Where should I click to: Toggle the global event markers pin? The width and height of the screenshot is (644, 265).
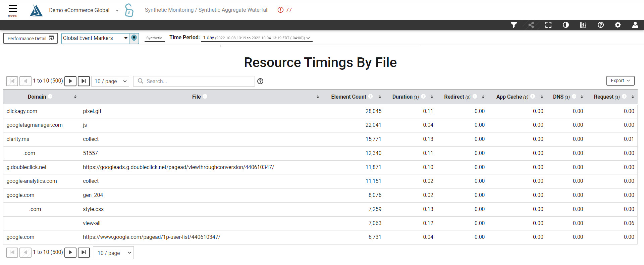point(134,38)
